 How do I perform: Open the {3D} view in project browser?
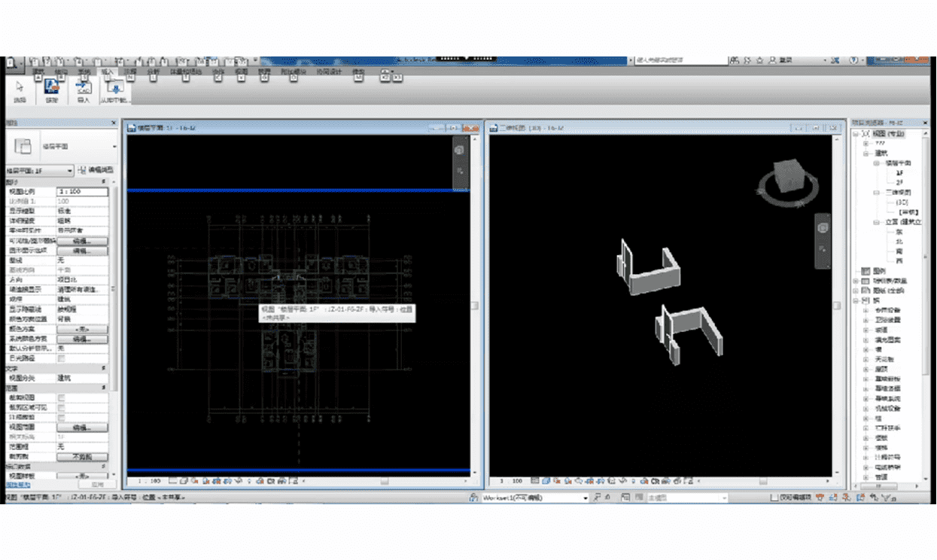(x=902, y=202)
